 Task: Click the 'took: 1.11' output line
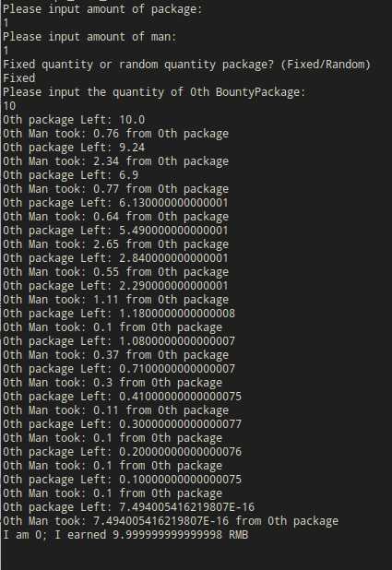click(x=115, y=299)
